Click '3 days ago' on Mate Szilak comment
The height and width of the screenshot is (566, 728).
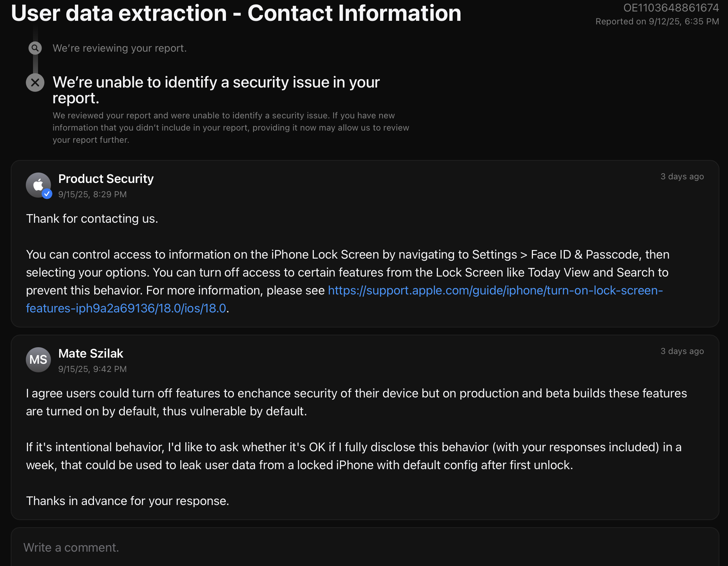(682, 351)
